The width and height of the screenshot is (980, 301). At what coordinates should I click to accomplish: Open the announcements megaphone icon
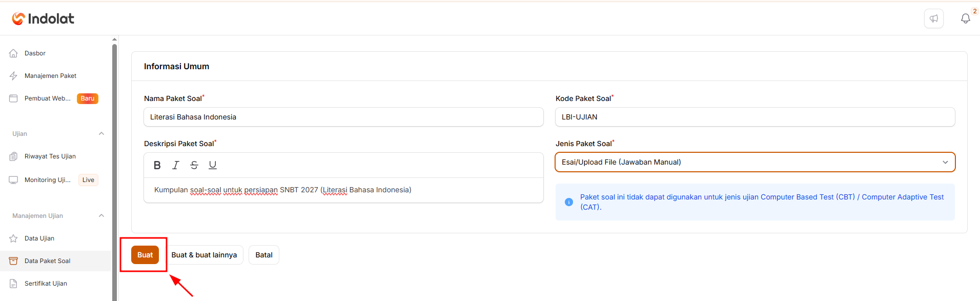(x=934, y=18)
